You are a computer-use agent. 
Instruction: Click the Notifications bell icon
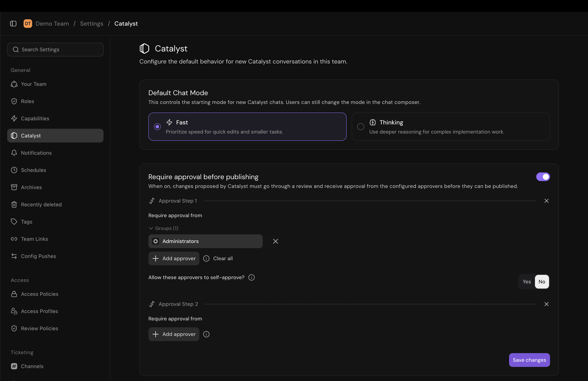click(14, 153)
